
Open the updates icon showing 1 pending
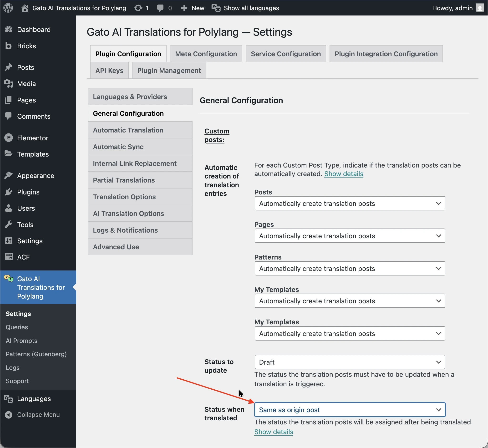141,8
